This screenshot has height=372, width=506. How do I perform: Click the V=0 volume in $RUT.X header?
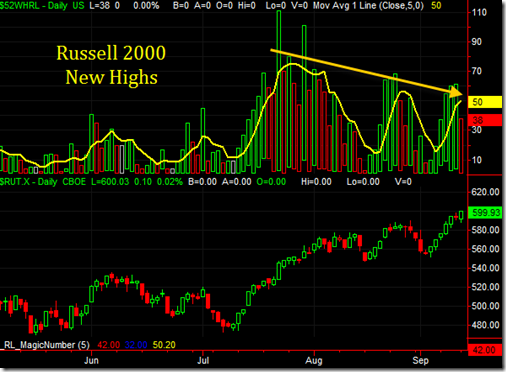pyautogui.click(x=403, y=182)
